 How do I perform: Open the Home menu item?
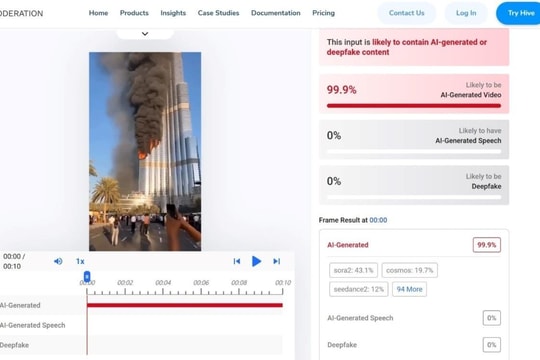click(98, 13)
